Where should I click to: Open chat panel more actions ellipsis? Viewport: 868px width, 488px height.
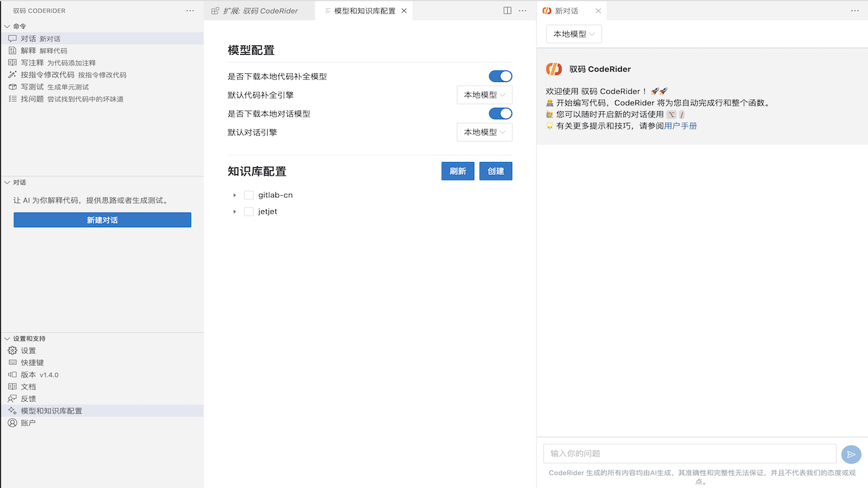(x=854, y=11)
